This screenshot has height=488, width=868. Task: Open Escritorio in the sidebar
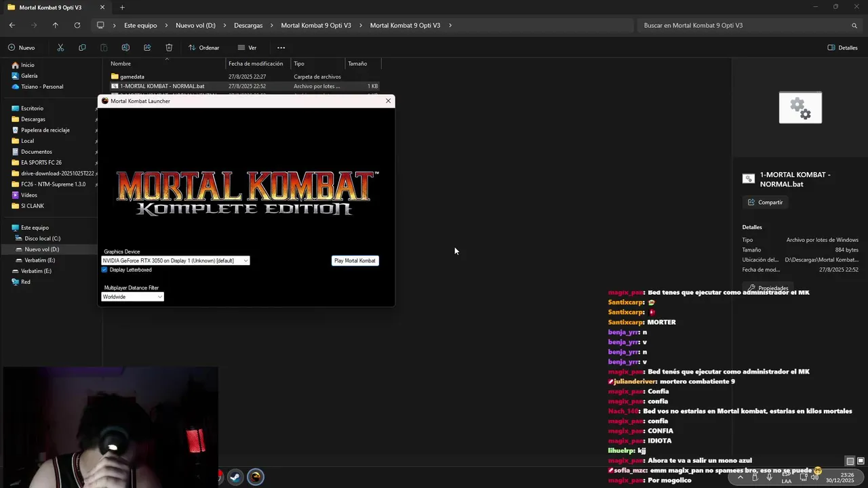coord(32,108)
